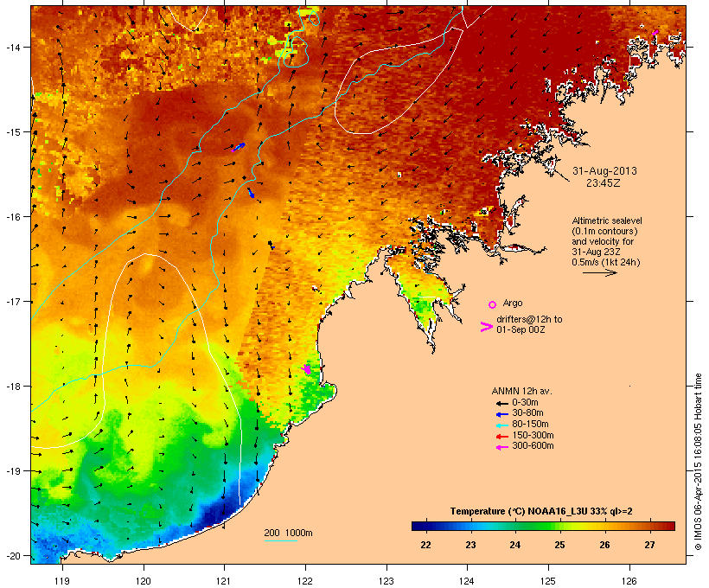
Task: Click the IMOS Hobart time copyright text
Action: tap(698, 463)
